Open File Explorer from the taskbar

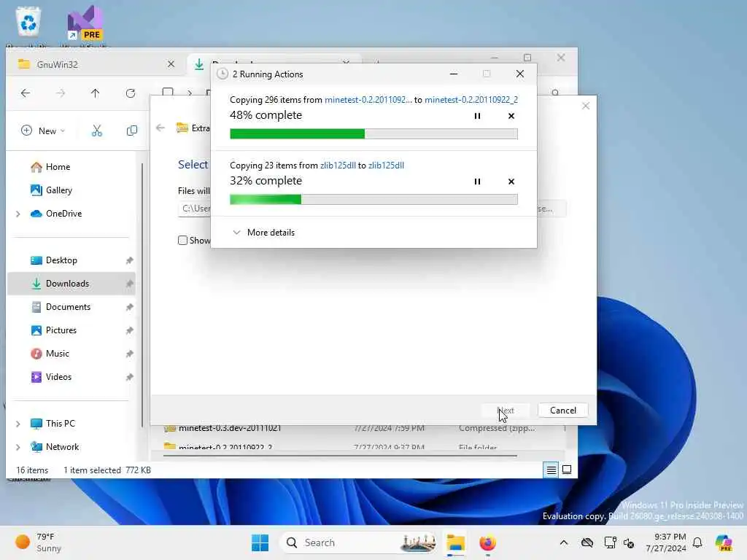pyautogui.click(x=455, y=542)
